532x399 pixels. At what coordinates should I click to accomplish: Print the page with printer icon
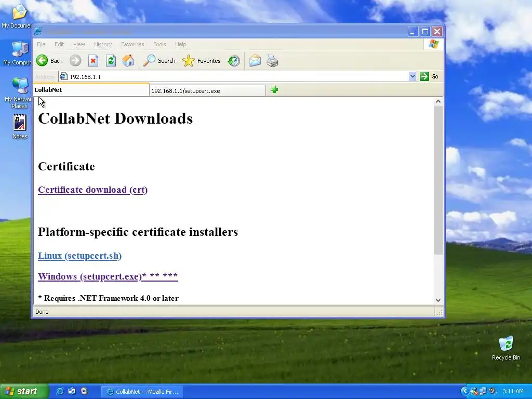(272, 61)
